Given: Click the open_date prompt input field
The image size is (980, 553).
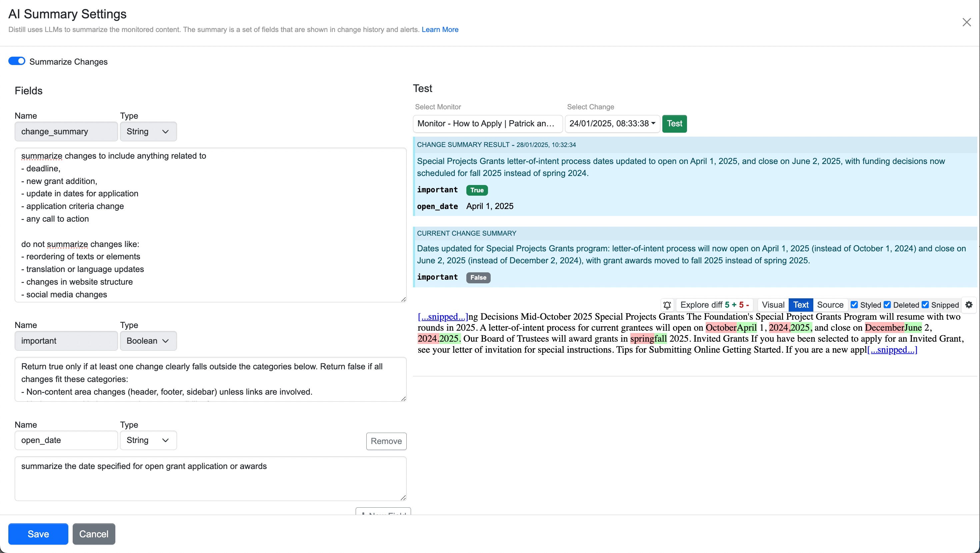Looking at the screenshot, I should pos(211,478).
